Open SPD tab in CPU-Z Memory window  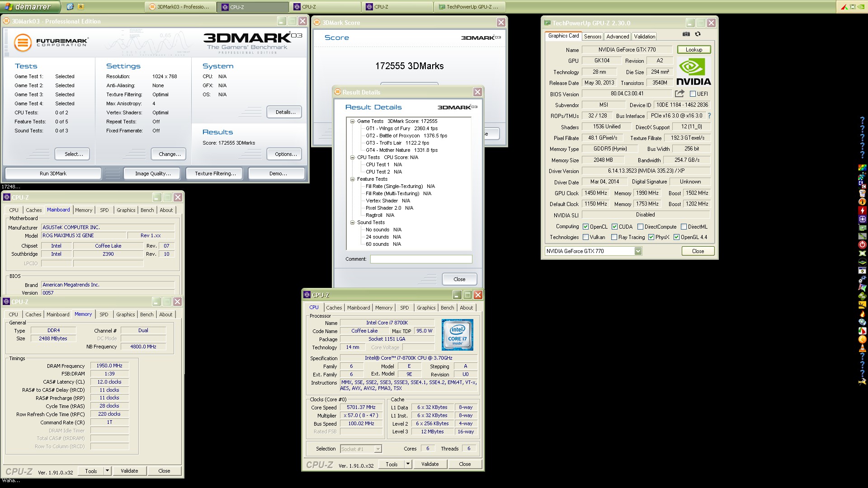click(x=104, y=314)
